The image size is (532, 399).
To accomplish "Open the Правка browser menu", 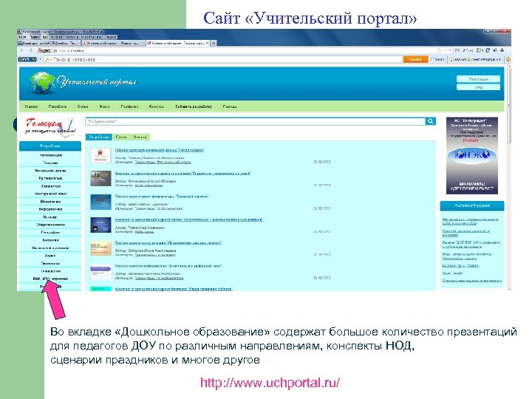I will point(34,37).
